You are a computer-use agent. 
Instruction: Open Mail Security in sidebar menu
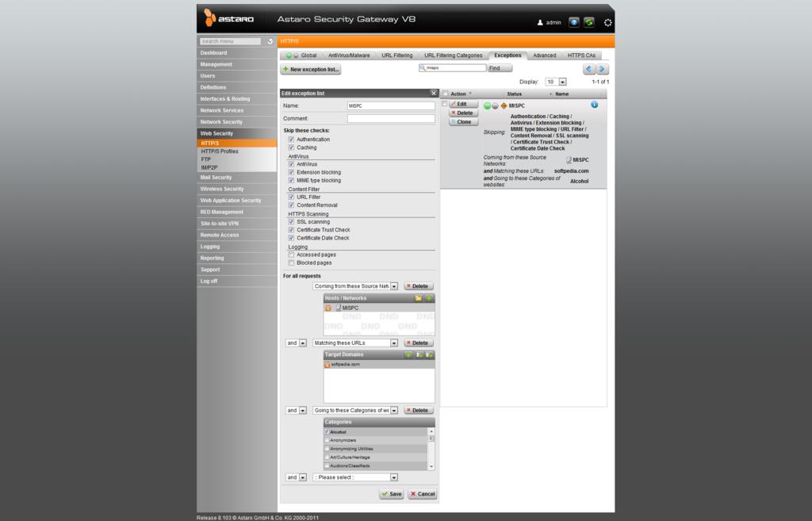click(x=216, y=178)
